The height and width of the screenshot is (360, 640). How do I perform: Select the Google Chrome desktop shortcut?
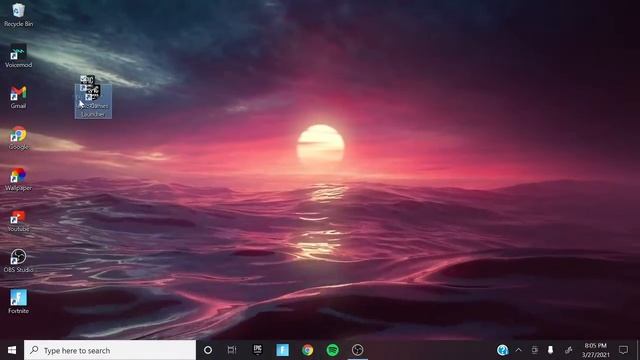(x=18, y=138)
